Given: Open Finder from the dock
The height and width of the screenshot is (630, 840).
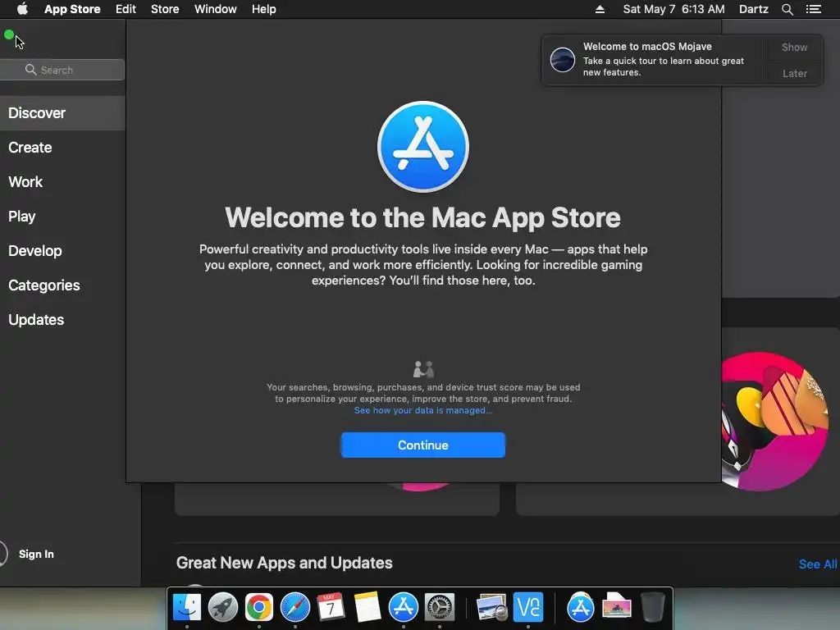Looking at the screenshot, I should click(187, 608).
